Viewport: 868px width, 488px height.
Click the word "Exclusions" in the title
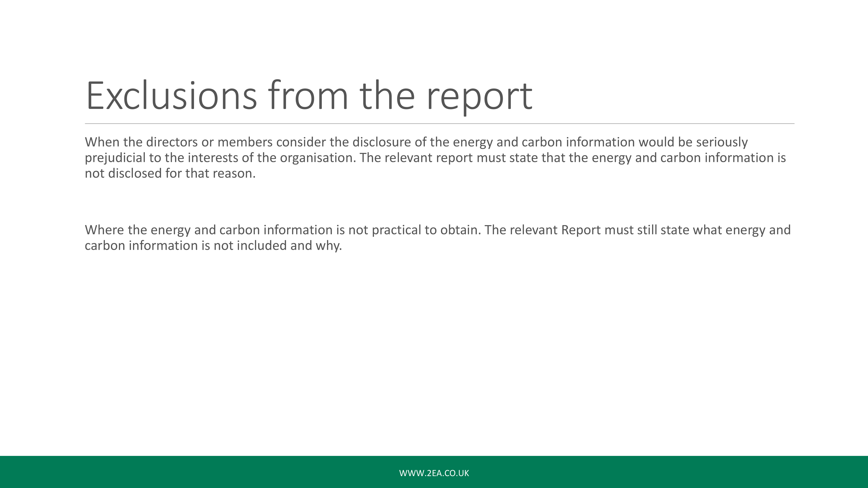171,95
